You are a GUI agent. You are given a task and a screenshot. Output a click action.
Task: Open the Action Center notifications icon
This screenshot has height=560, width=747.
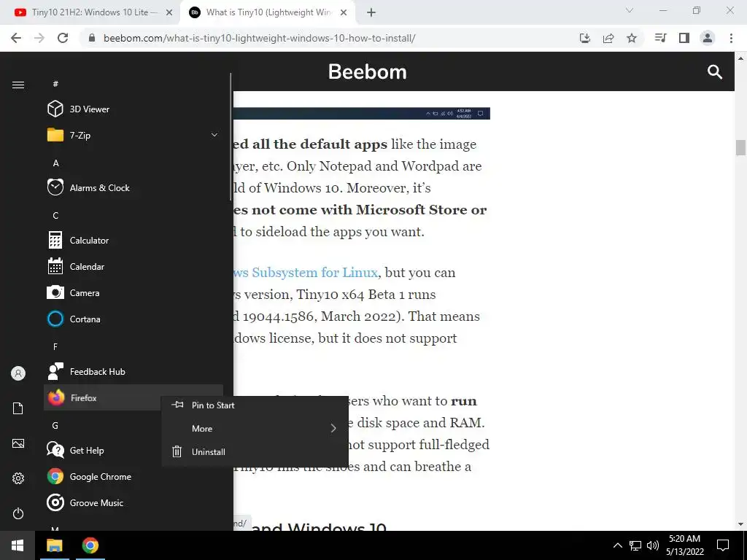[723, 545]
